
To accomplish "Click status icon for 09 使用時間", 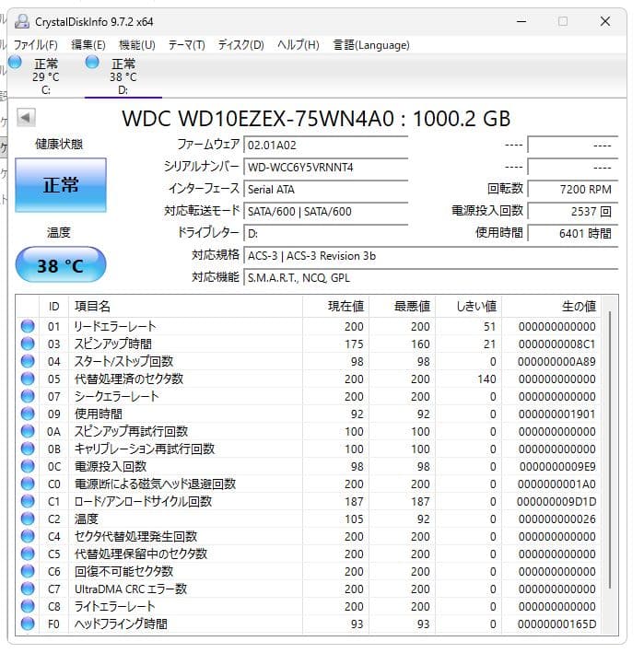I will 28,414.
